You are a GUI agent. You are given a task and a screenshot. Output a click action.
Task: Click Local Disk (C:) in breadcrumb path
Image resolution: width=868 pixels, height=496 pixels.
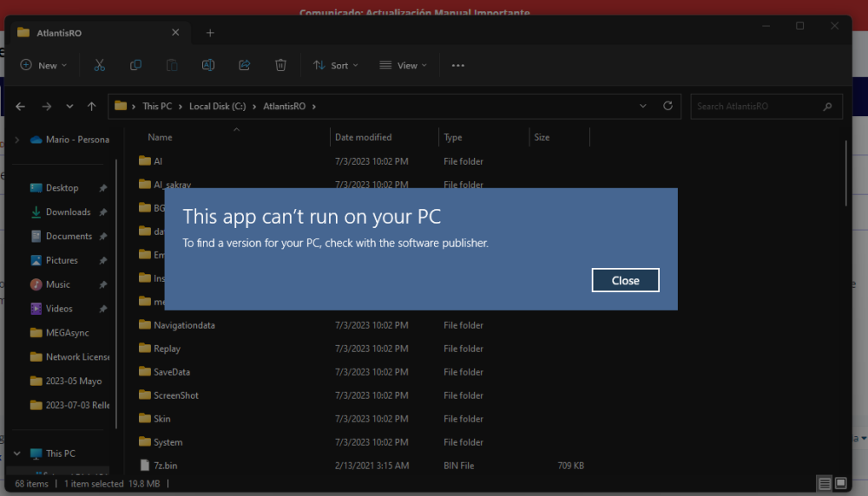[x=217, y=107]
